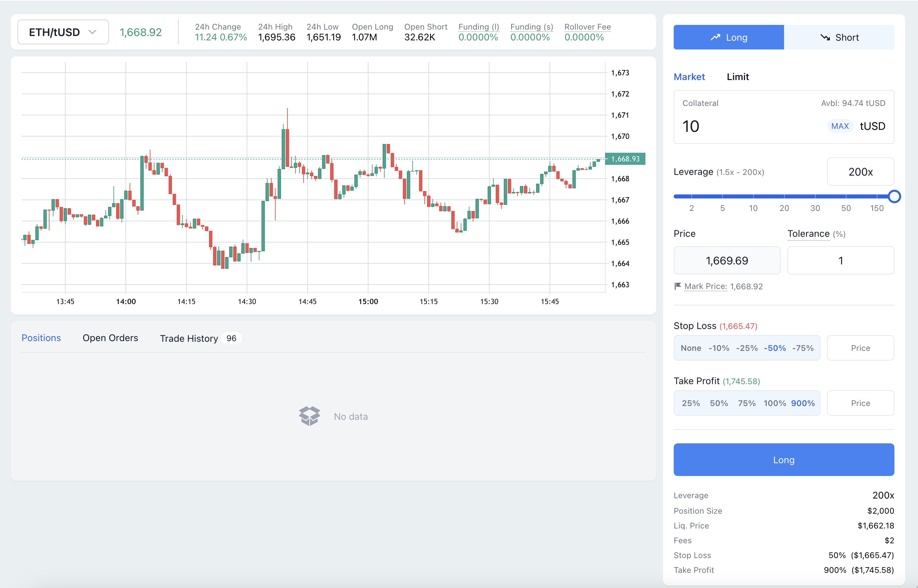Viewport: 918px width, 588px height.
Task: Select None for stop loss
Action: pos(691,348)
